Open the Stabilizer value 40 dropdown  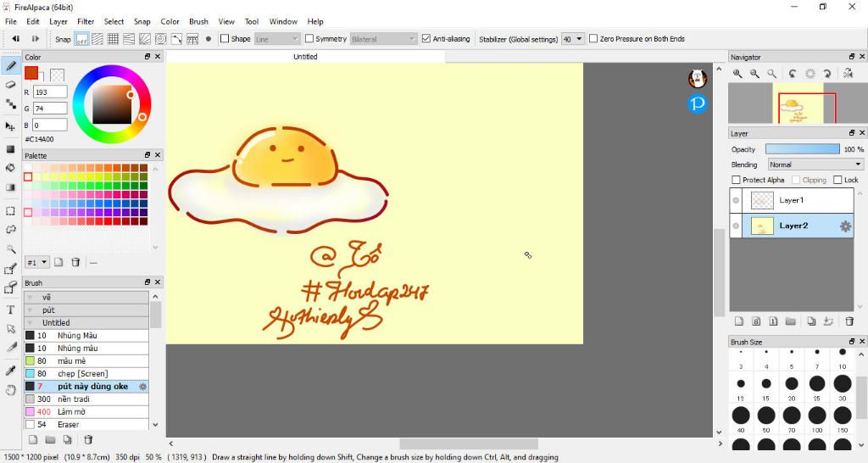point(573,39)
